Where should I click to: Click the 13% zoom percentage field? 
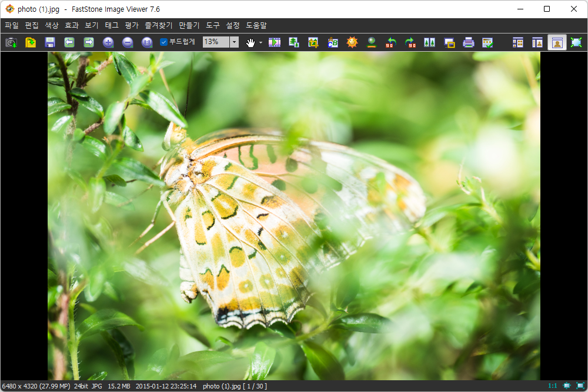tap(216, 42)
